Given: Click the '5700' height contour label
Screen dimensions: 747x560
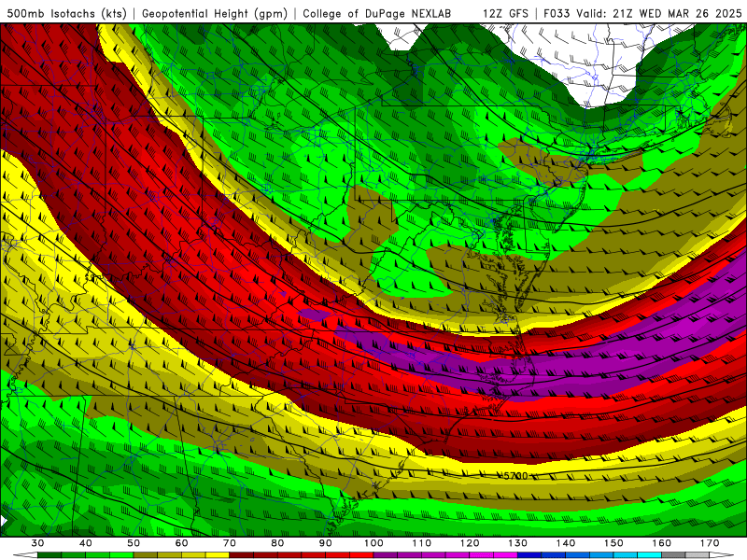Looking at the screenshot, I should click(x=515, y=476).
